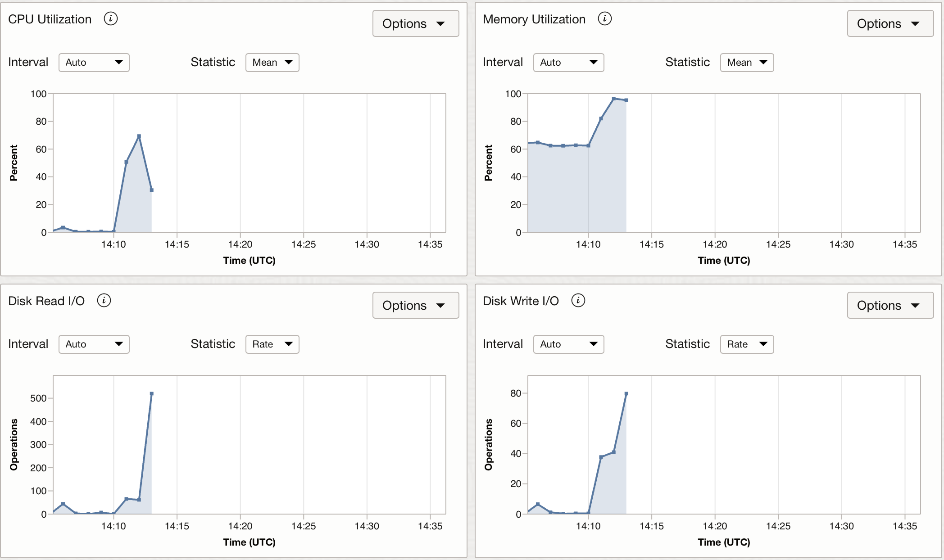Expand CPU Utilization Statistic Mean dropdown
Image resolution: width=944 pixels, height=560 pixels.
click(x=272, y=63)
